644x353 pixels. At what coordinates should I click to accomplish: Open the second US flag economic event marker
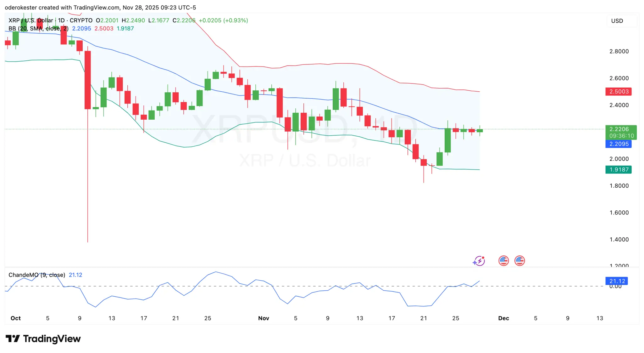click(520, 260)
